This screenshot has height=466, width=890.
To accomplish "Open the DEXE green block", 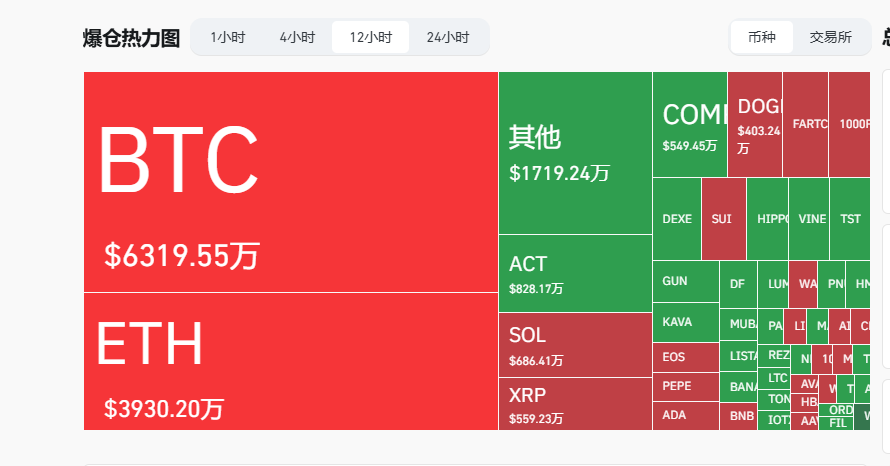I will click(677, 219).
